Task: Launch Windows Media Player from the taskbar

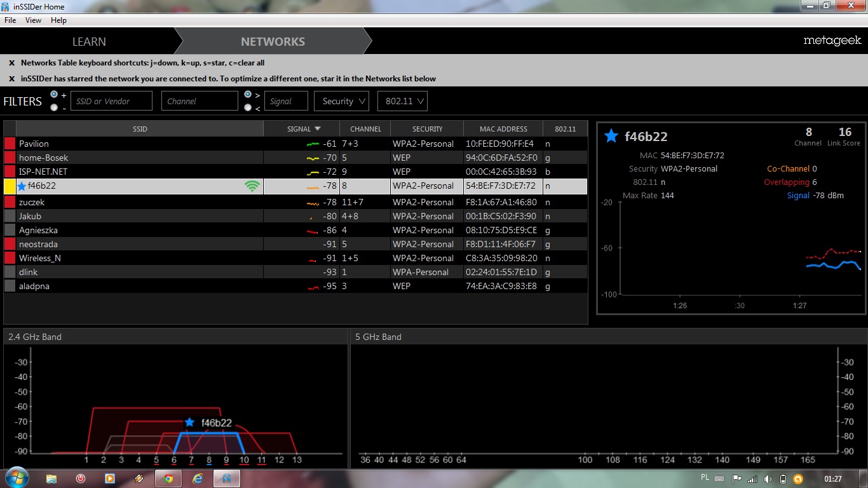Action: pos(110,478)
